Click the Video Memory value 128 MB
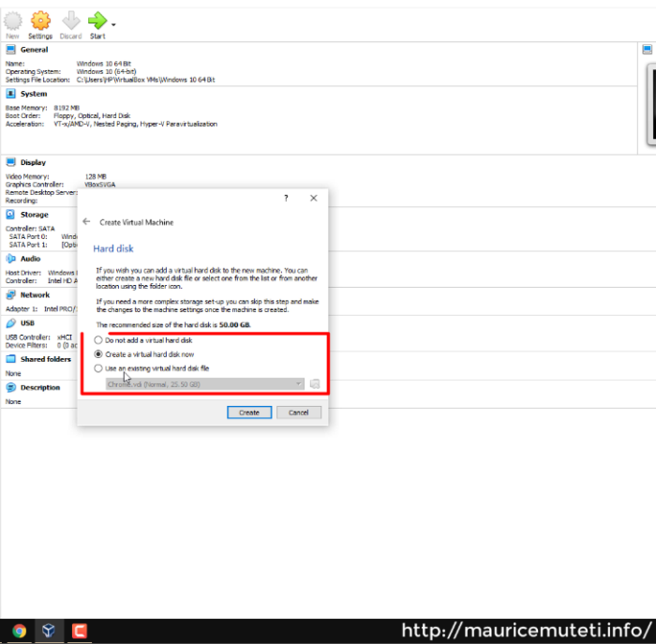656x644 pixels. 96,176
